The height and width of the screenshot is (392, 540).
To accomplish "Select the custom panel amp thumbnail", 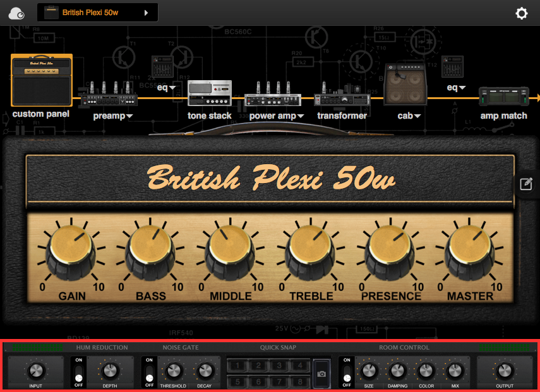I will (42, 80).
